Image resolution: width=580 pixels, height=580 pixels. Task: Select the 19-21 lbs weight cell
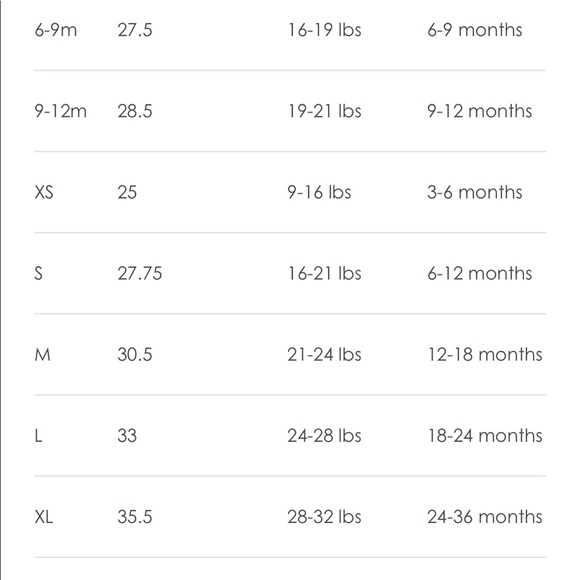[x=324, y=111]
